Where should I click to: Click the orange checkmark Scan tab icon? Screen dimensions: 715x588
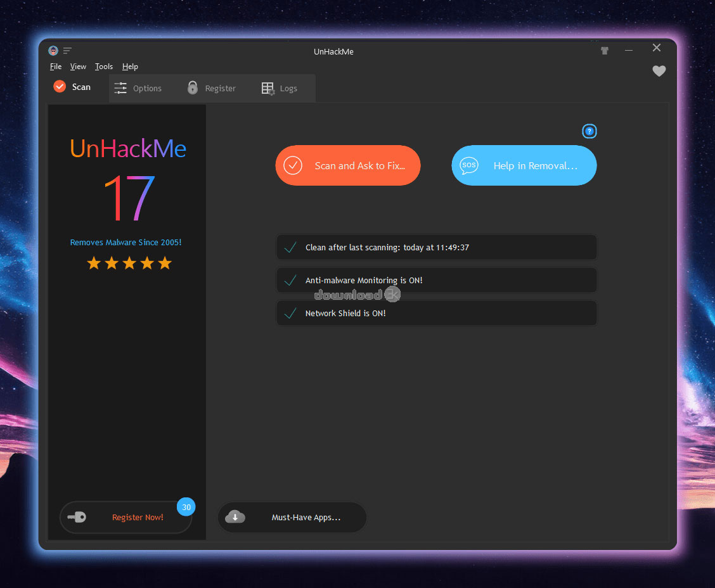pos(60,86)
